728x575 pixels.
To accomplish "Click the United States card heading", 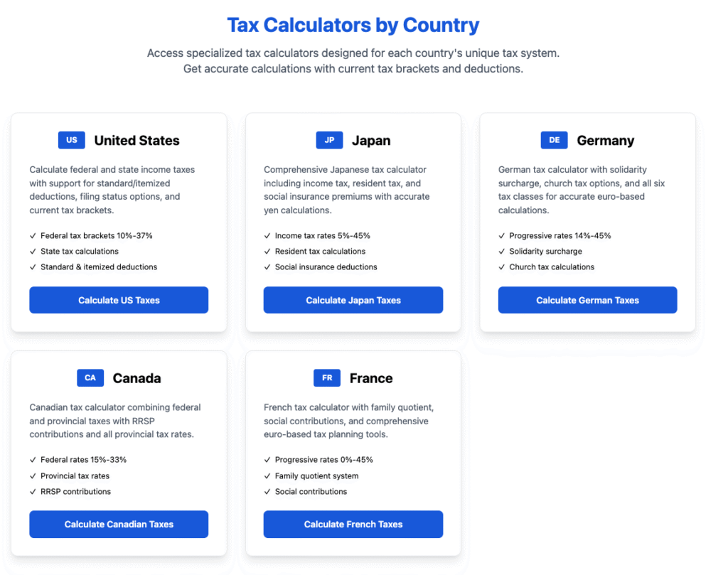I will [136, 141].
